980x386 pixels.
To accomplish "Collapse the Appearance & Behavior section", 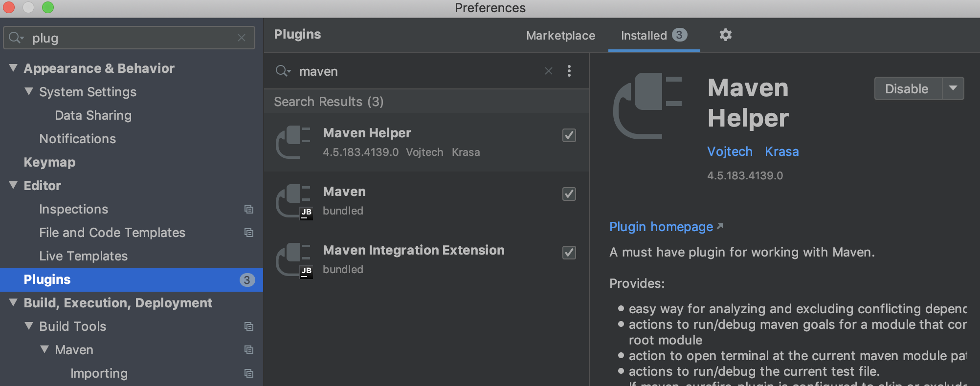I will pos(13,68).
